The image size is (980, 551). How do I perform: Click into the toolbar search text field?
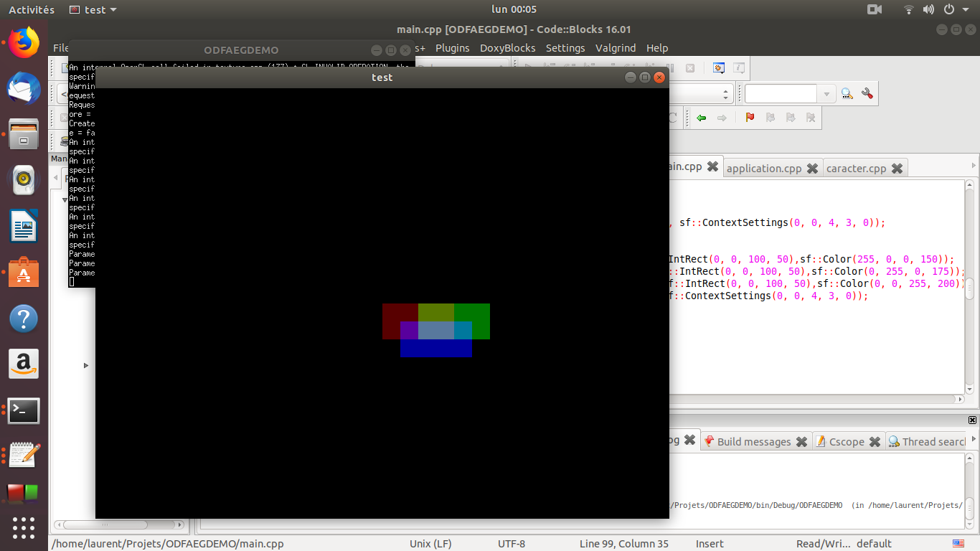click(x=781, y=94)
